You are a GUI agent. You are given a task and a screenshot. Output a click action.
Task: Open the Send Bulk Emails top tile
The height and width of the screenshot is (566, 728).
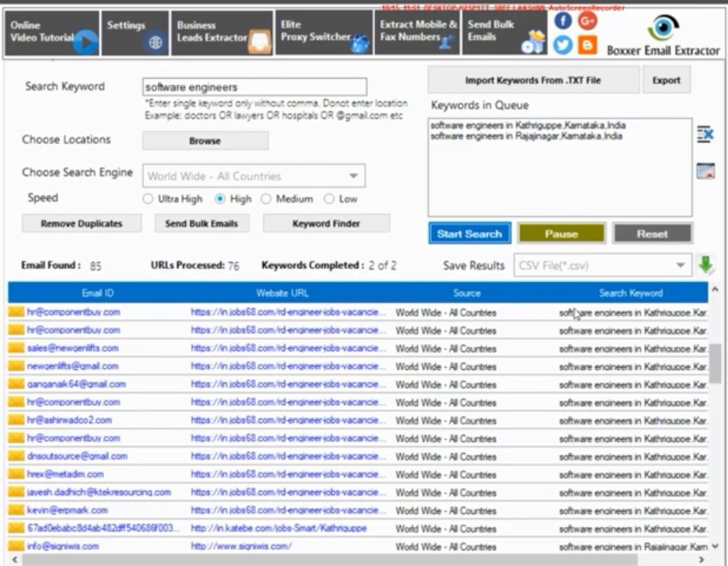coord(504,33)
